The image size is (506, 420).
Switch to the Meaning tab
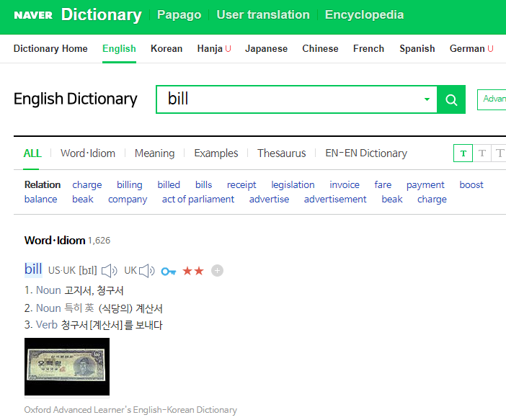154,153
